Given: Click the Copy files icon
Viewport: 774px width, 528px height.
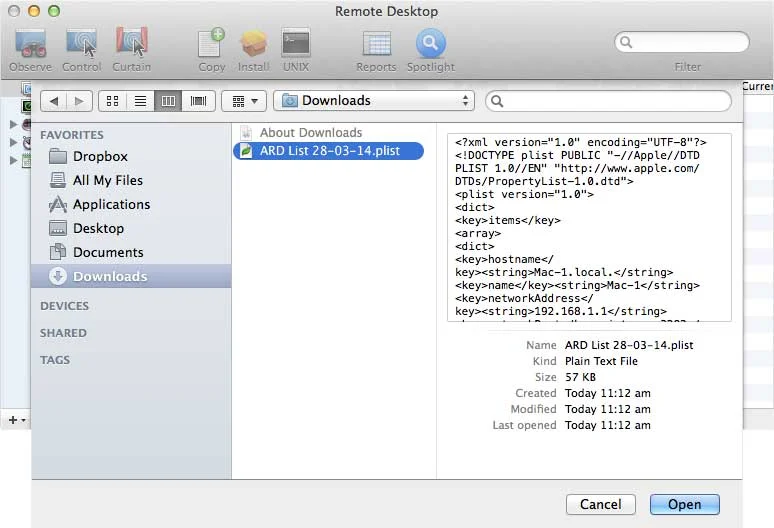Looking at the screenshot, I should pyautogui.click(x=211, y=43).
